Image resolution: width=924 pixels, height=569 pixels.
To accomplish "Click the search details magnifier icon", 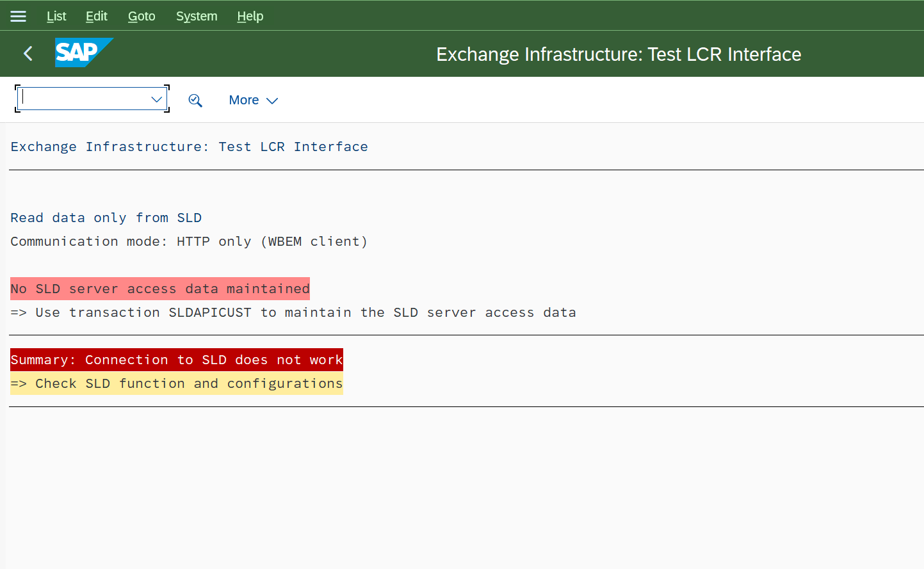I will (x=195, y=100).
